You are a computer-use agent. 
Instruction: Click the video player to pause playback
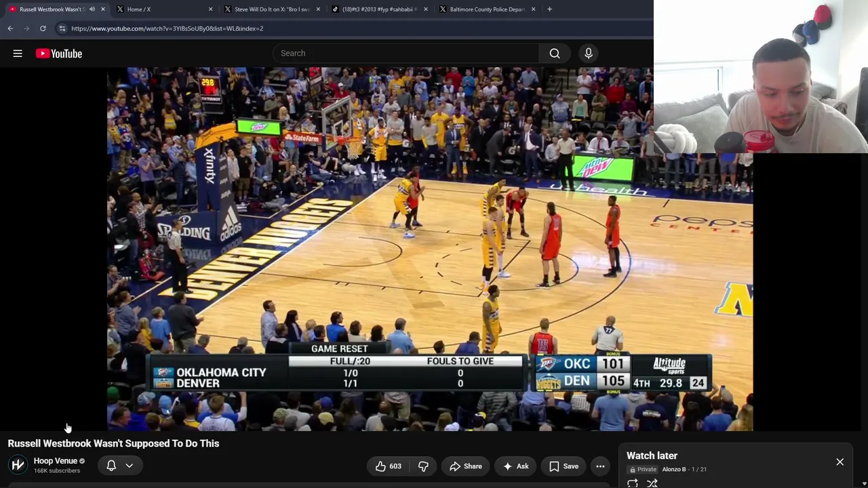click(430, 249)
